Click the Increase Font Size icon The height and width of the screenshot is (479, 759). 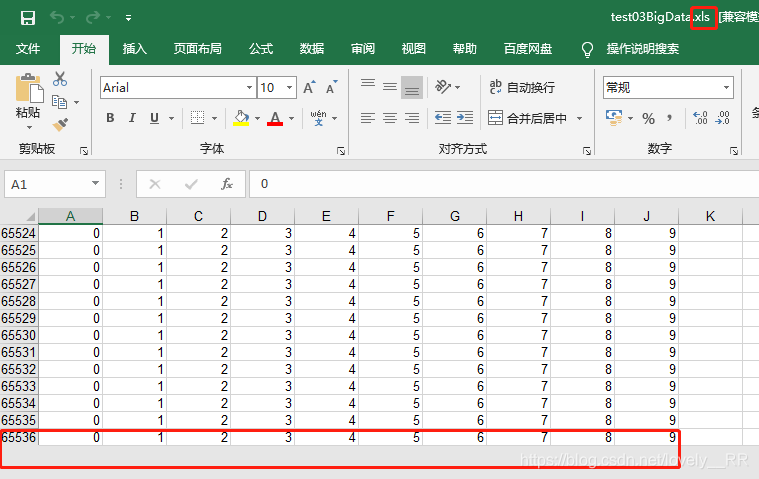click(x=309, y=88)
